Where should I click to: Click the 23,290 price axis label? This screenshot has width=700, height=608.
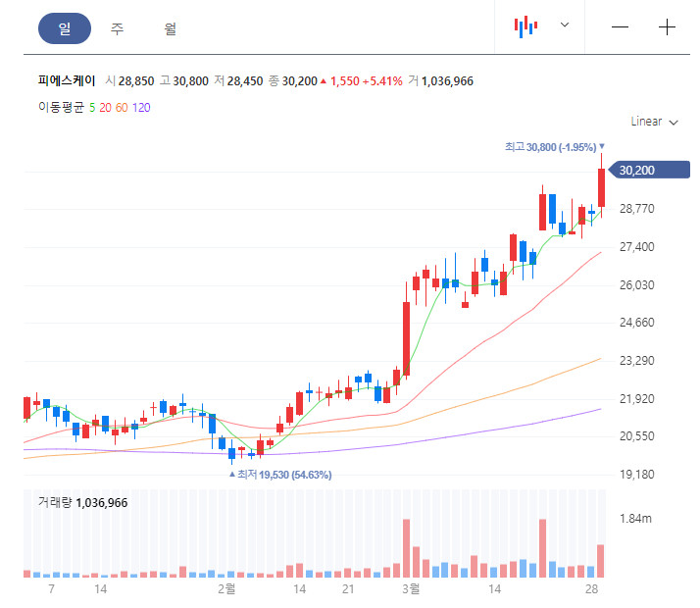tap(636, 360)
